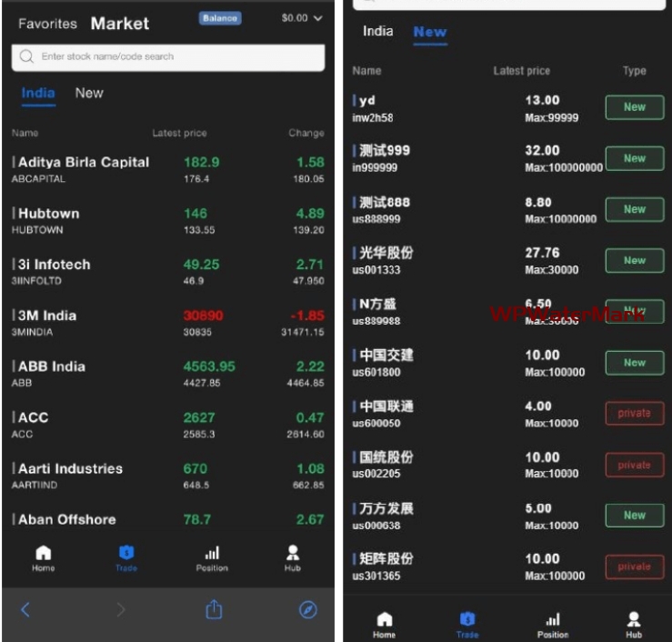Open Aditya Birla Capital stock row

168,170
